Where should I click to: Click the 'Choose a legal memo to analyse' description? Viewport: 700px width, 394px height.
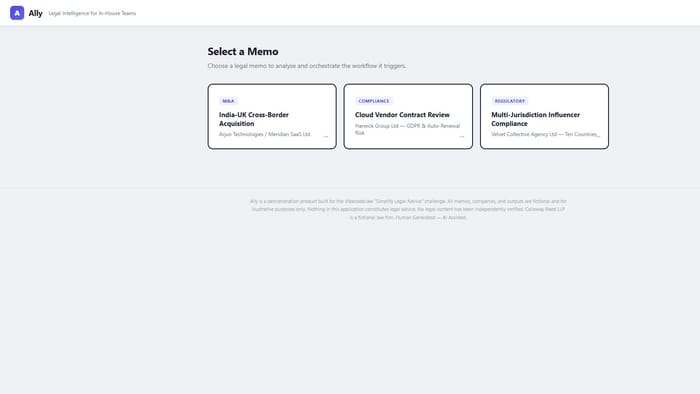(307, 66)
